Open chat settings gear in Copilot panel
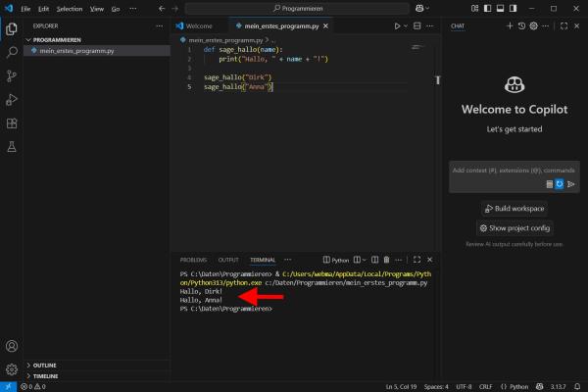 click(x=534, y=25)
